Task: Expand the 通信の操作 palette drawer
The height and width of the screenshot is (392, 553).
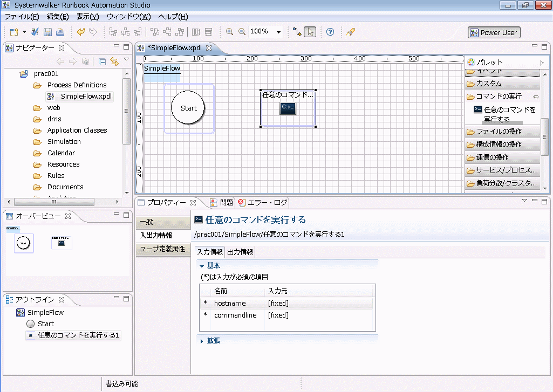Action: 503,157
